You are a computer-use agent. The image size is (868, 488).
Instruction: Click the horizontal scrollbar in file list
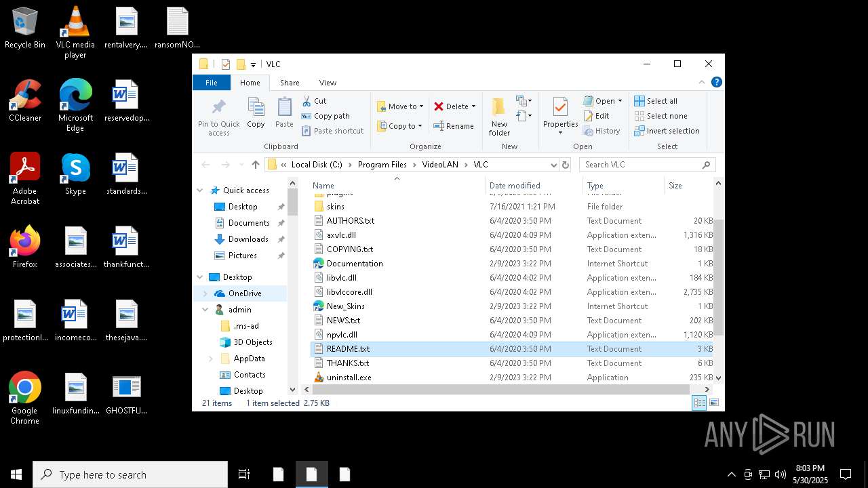pyautogui.click(x=500, y=390)
